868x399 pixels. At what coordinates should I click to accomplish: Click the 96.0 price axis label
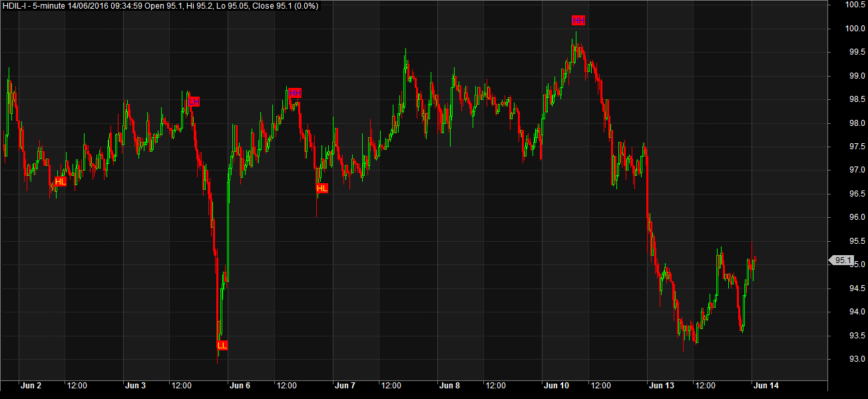857,218
